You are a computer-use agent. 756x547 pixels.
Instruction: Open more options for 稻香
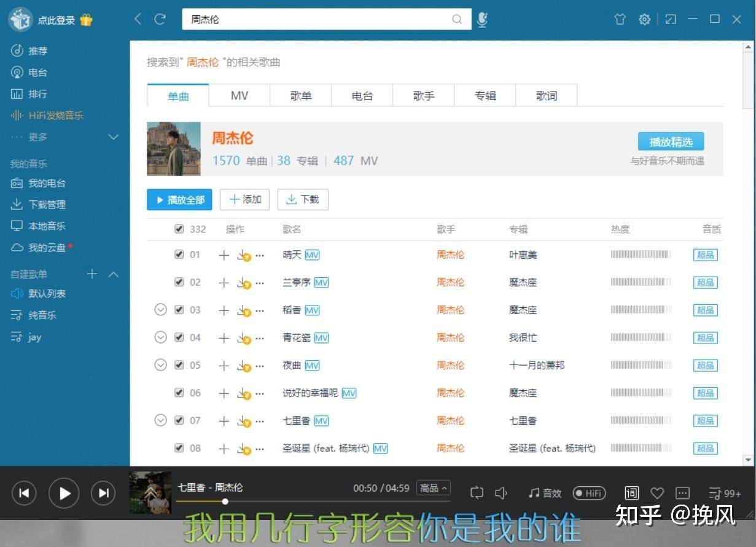point(260,310)
